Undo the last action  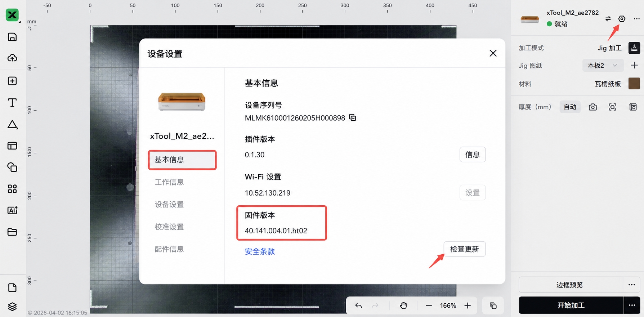pyautogui.click(x=358, y=305)
